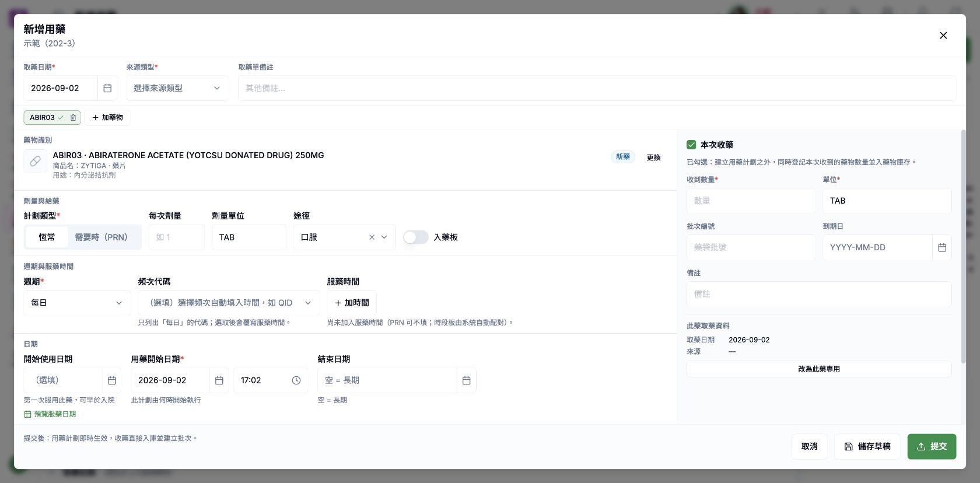Open the 頻次代碼 dropdown
This screenshot has width=980, height=483.
[x=229, y=303]
